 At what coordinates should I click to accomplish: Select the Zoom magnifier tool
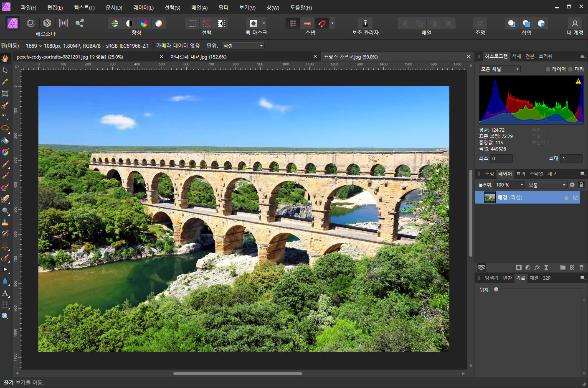coord(5,316)
